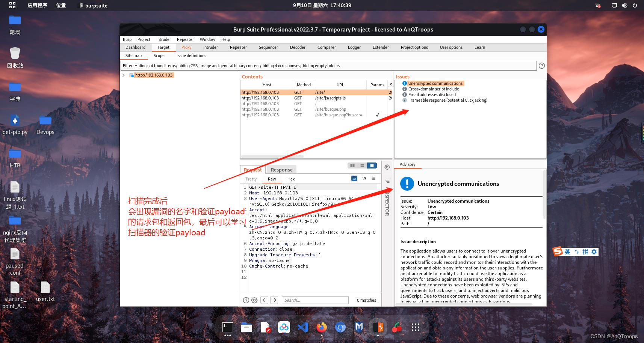The height and width of the screenshot is (343, 644).
Task: Open the get-pip.py desktop file
Action: [x=15, y=124]
